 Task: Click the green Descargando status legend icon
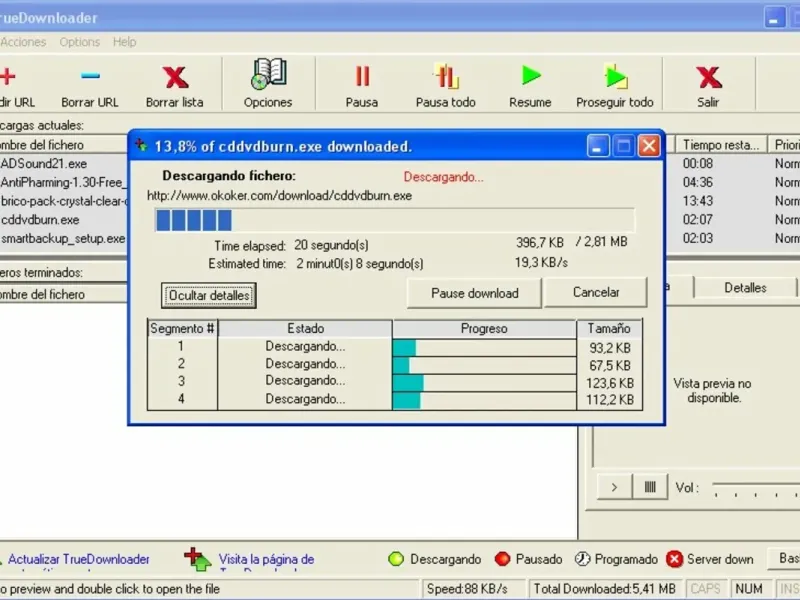[x=396, y=559]
